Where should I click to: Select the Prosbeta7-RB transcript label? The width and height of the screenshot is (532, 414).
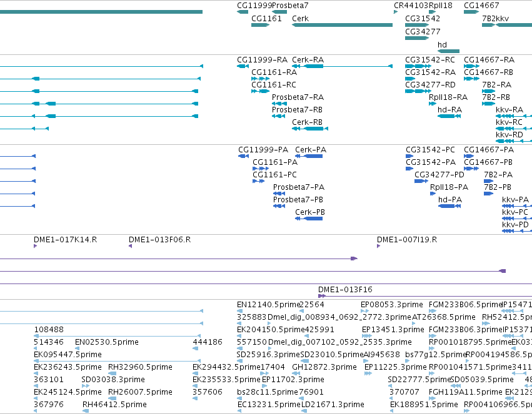click(297, 110)
